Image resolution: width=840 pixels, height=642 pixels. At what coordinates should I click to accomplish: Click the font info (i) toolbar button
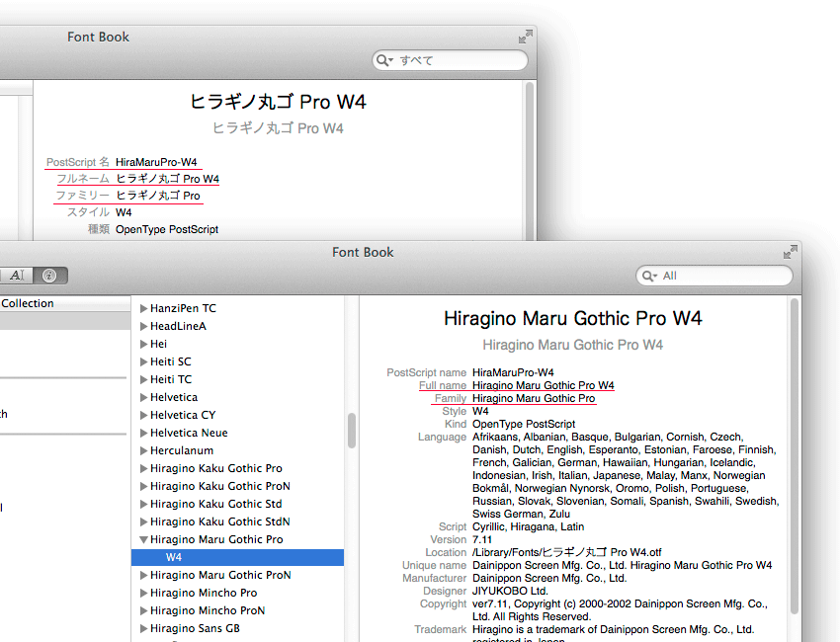pos(48,276)
